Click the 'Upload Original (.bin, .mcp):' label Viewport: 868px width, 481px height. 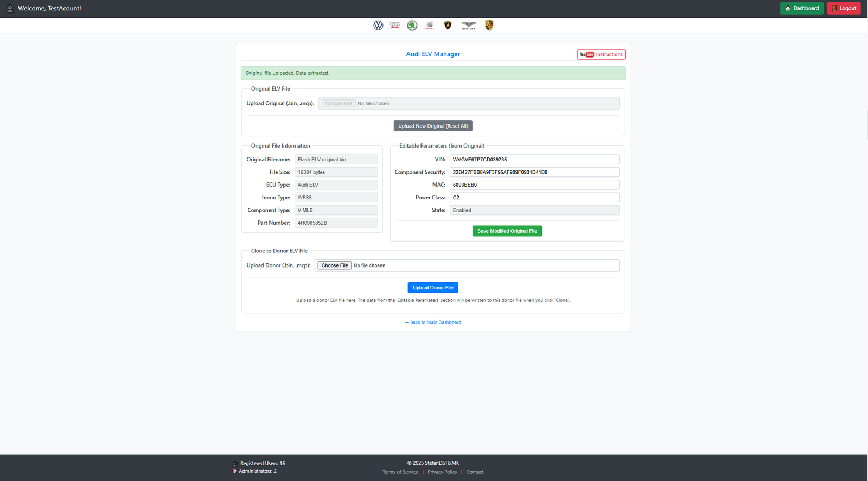280,103
